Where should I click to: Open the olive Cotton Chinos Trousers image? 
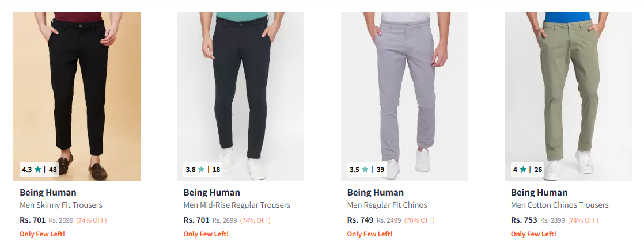(x=568, y=92)
